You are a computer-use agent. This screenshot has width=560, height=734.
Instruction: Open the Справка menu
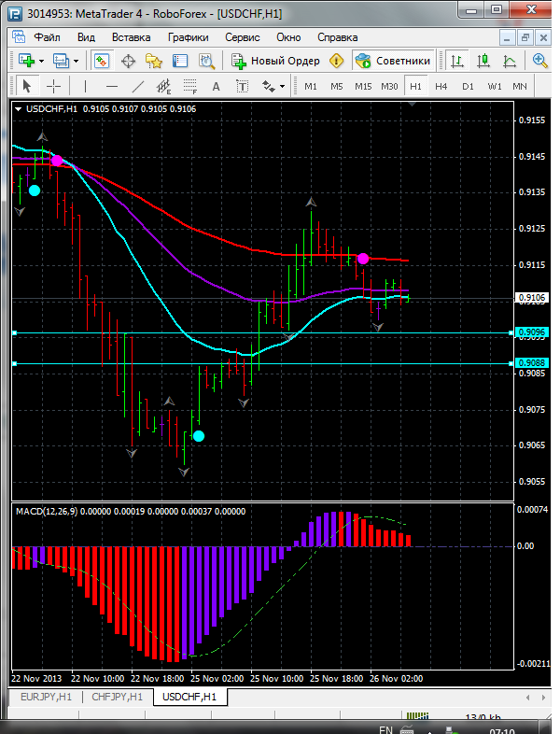337,37
